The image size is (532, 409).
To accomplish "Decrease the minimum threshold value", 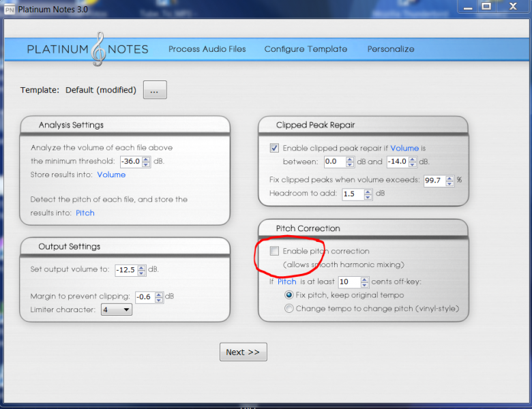I will (146, 164).
